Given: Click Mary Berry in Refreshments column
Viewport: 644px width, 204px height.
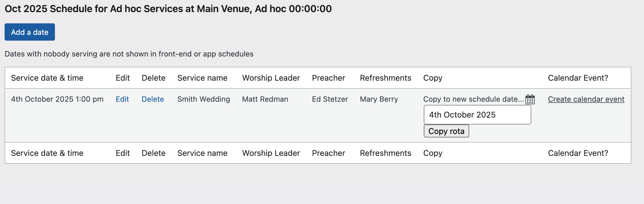Looking at the screenshot, I should click(379, 99).
